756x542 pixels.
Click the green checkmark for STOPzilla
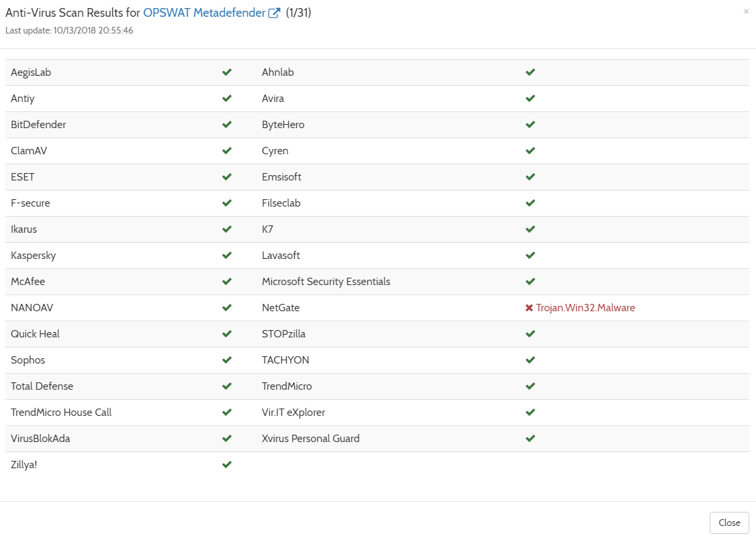pos(530,334)
